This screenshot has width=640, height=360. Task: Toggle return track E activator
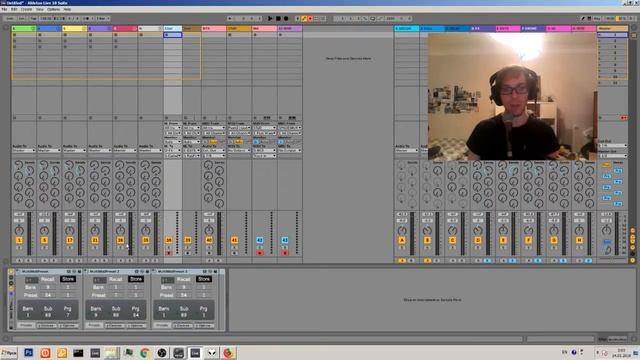click(503, 240)
